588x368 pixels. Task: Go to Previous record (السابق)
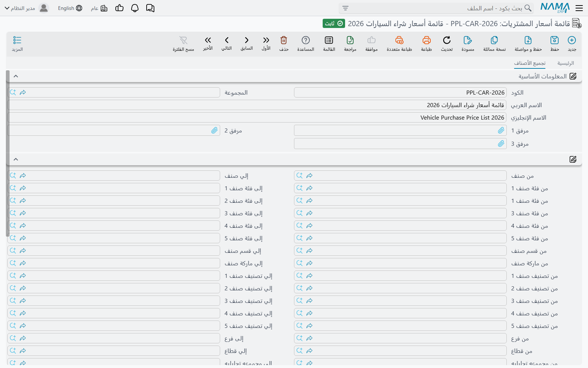[x=247, y=40]
